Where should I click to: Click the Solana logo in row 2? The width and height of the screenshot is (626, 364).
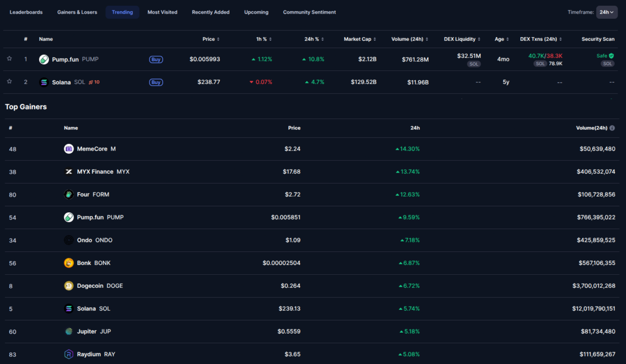tap(44, 82)
